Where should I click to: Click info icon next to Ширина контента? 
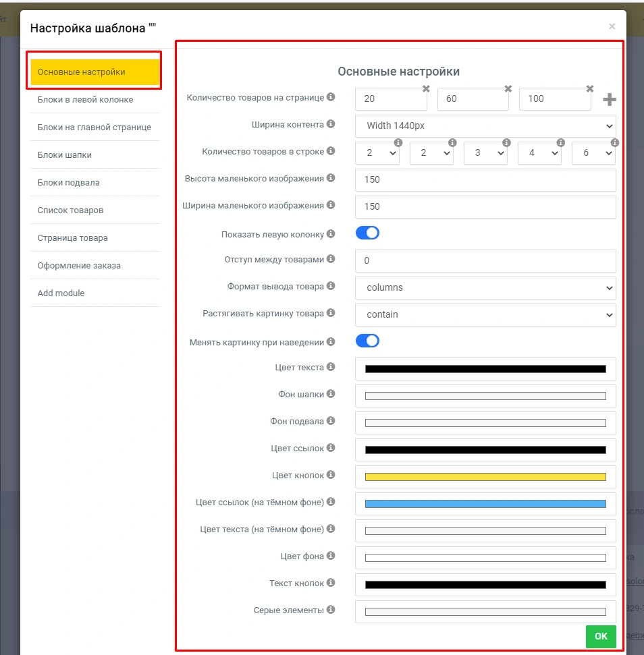(331, 124)
